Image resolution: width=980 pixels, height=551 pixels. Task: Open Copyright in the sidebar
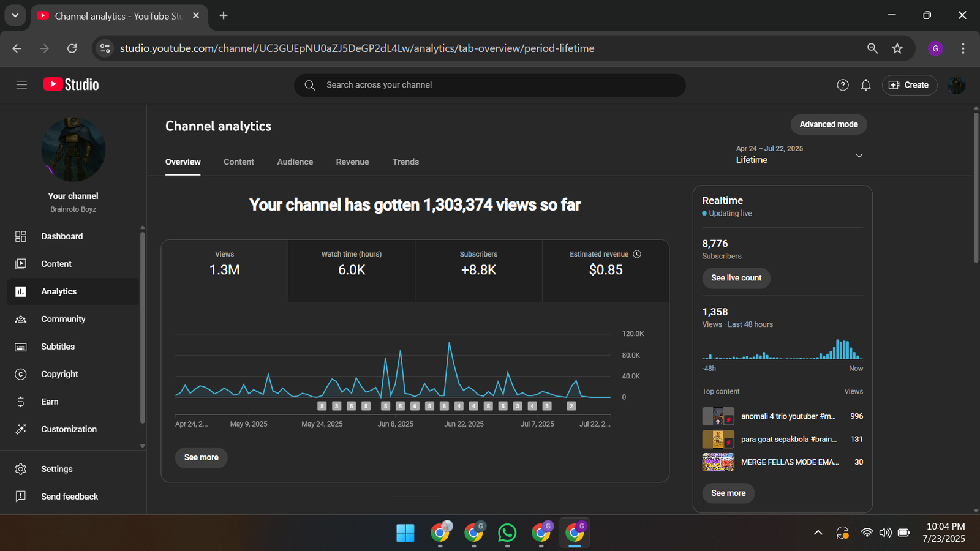tap(73, 374)
